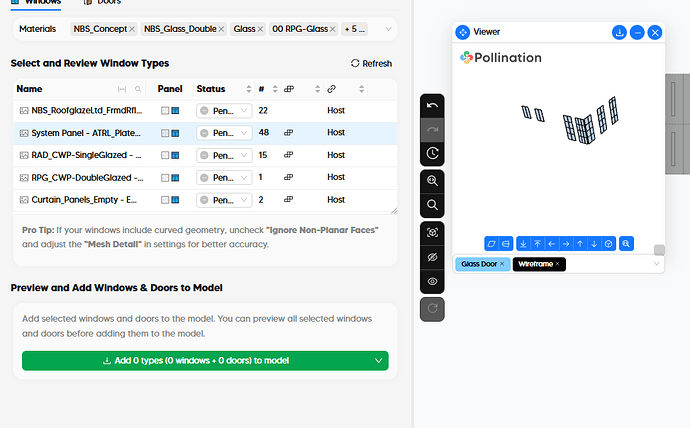
Task: Click the section box view icon
Action: [x=506, y=244]
